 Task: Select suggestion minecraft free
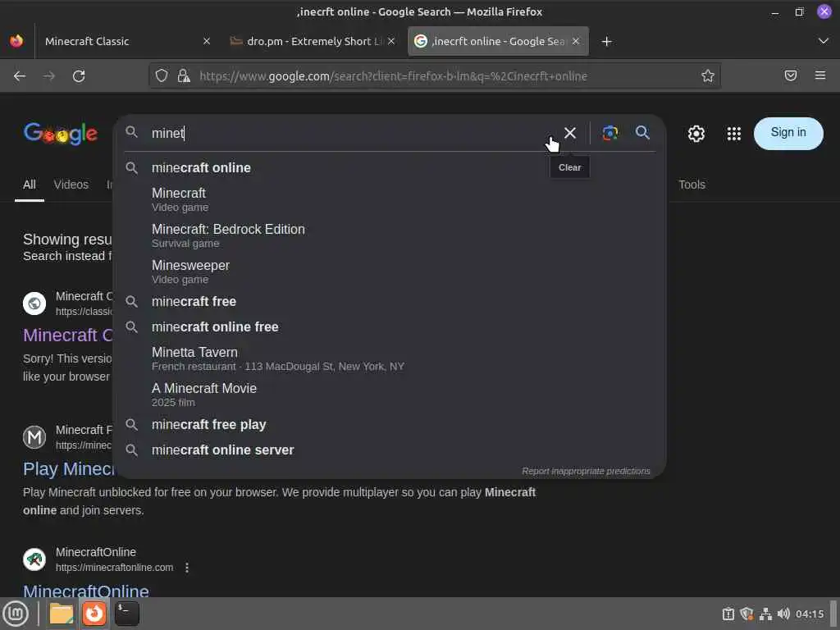click(x=390, y=302)
